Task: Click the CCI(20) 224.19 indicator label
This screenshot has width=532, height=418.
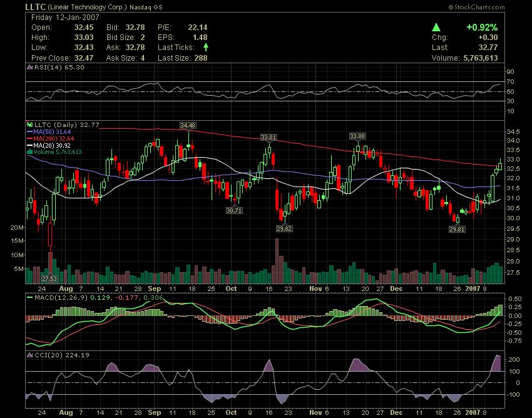Action: tap(62, 355)
